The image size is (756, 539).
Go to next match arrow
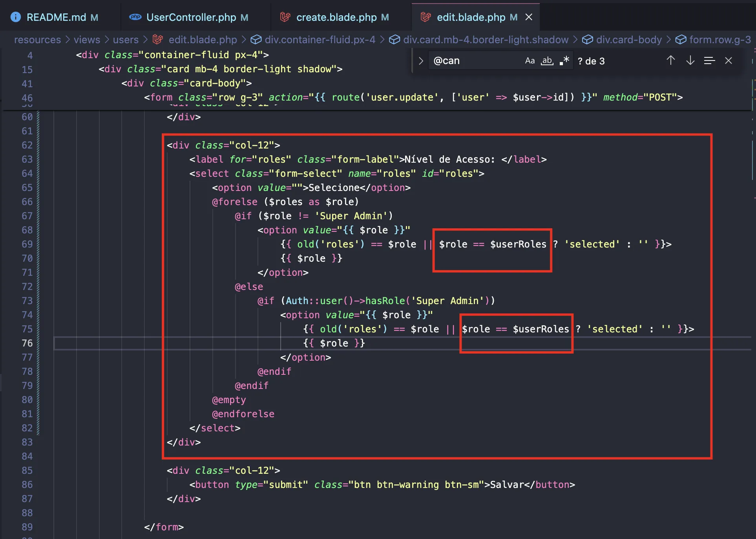(690, 60)
